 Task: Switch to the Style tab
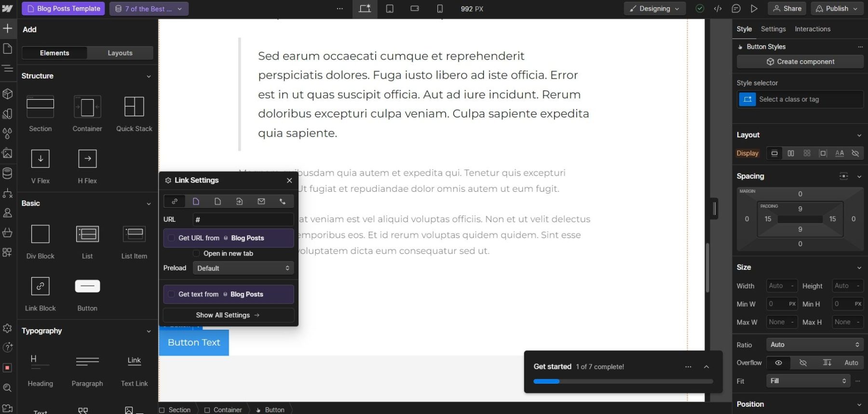pyautogui.click(x=744, y=29)
